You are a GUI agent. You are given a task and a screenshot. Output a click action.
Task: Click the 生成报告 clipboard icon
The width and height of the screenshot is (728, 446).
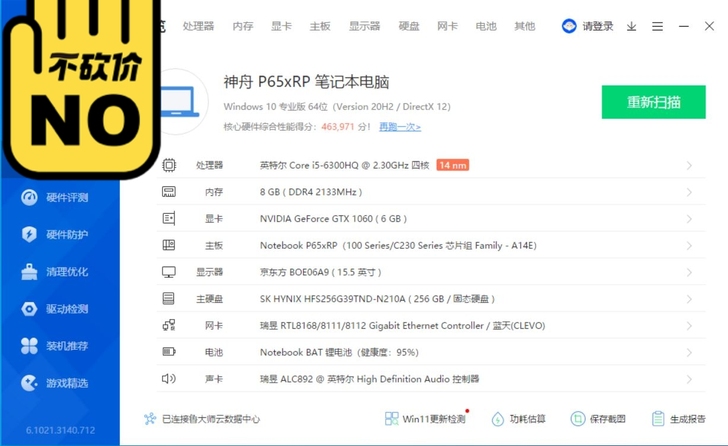pos(658,419)
